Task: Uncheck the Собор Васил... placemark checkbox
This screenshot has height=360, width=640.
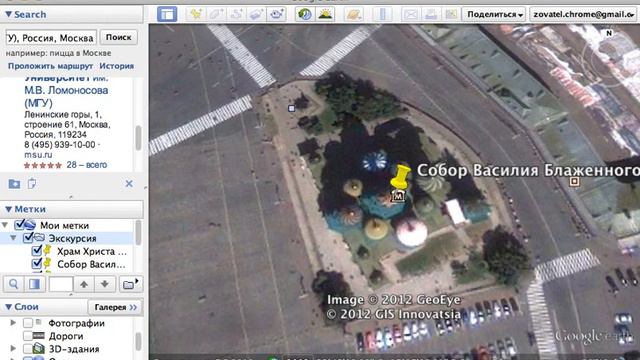Action: (36, 264)
